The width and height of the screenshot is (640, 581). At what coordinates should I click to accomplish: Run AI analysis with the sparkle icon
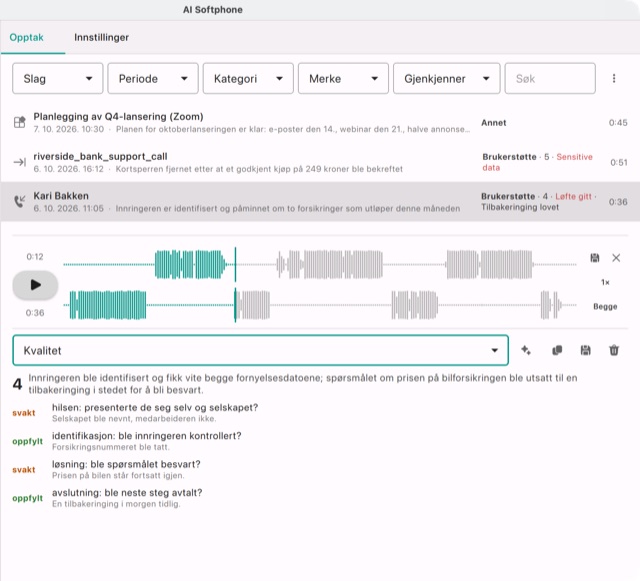[x=526, y=350]
